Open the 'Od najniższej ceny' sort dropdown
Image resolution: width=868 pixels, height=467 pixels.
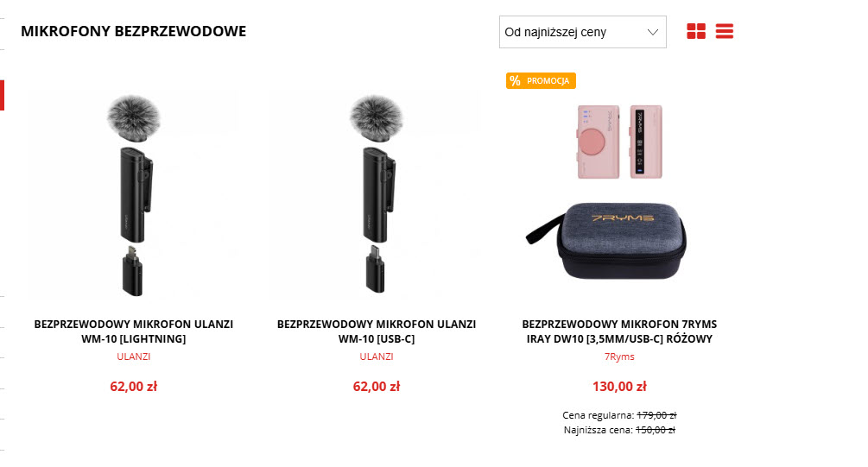tap(582, 32)
